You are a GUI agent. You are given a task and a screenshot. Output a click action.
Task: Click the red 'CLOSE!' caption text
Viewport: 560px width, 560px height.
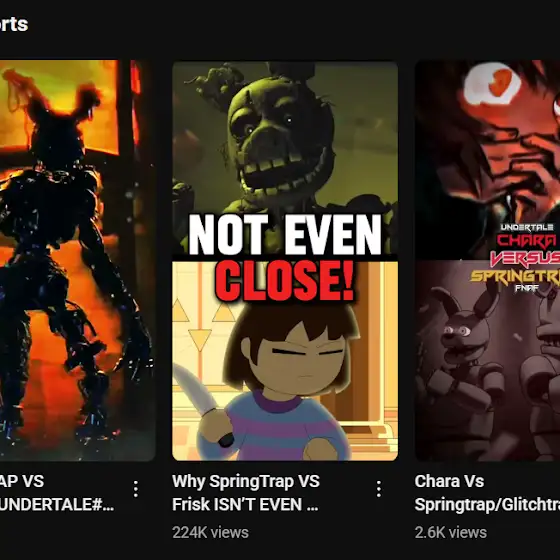(x=285, y=281)
